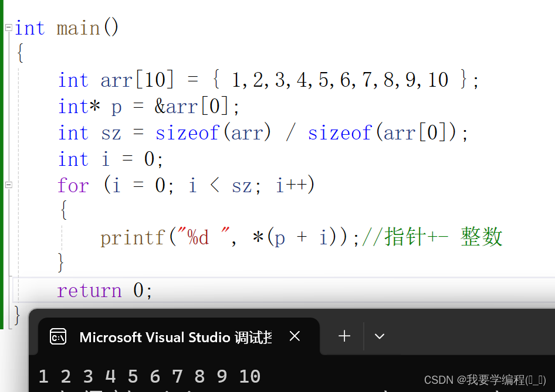Click the main function name
The height and width of the screenshot is (392, 555).
(x=79, y=28)
